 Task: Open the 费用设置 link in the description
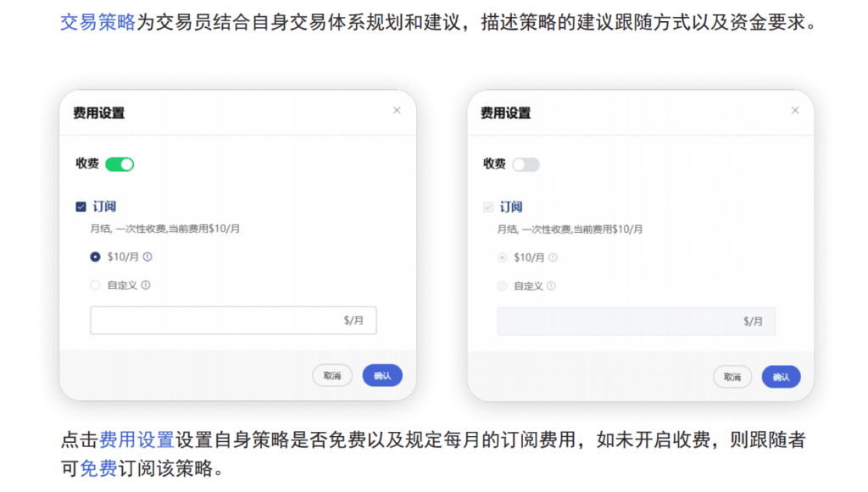pyautogui.click(x=136, y=439)
